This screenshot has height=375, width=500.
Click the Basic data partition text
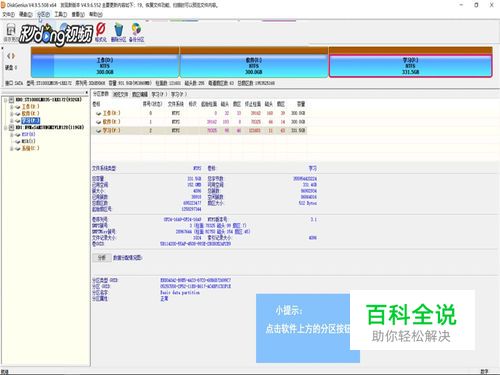coord(180,292)
